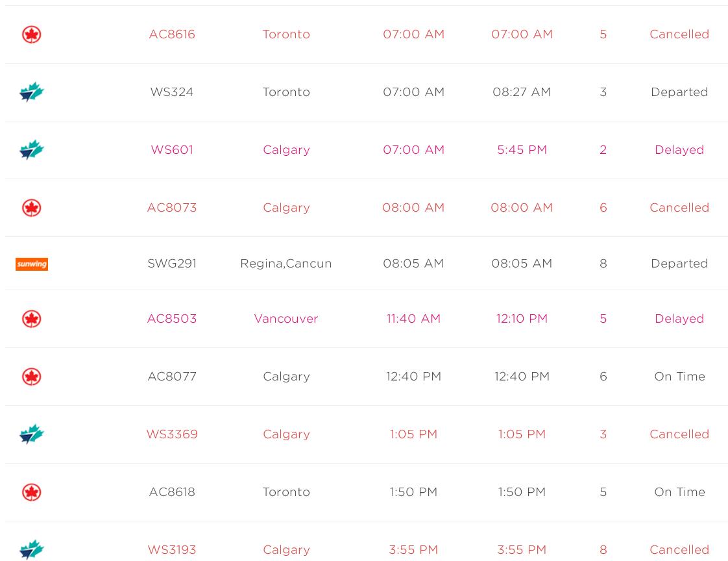
Task: Select flight number AC8616
Action: tap(172, 34)
